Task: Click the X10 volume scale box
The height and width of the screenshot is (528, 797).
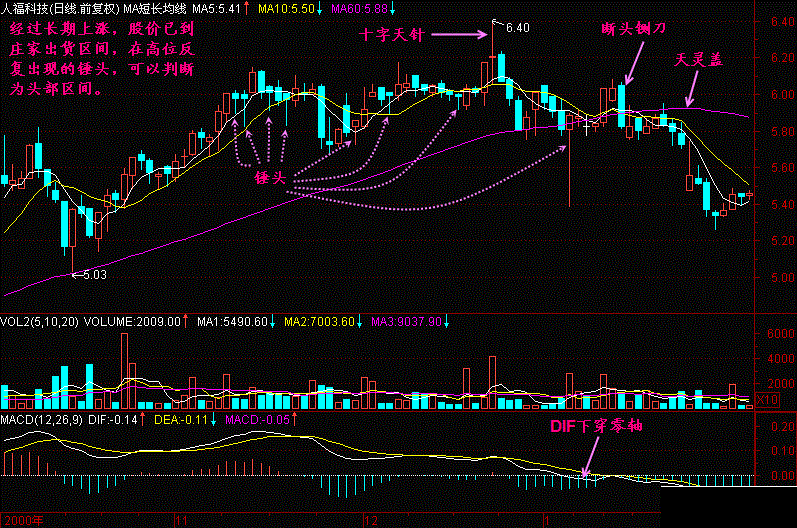Action: (x=766, y=400)
